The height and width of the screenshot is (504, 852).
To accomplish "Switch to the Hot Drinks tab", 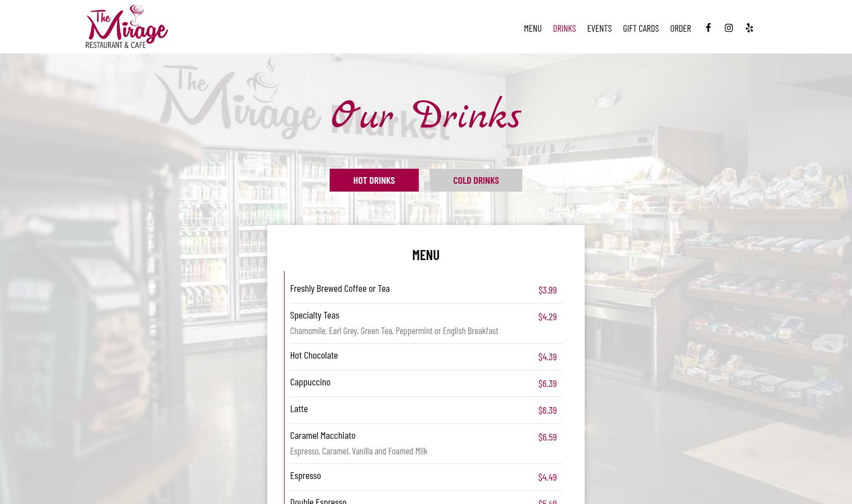I will pyautogui.click(x=374, y=180).
